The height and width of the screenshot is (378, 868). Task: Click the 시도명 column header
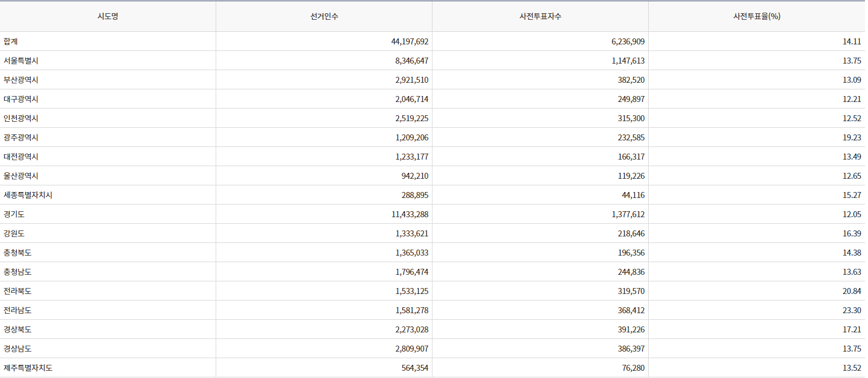(x=108, y=16)
